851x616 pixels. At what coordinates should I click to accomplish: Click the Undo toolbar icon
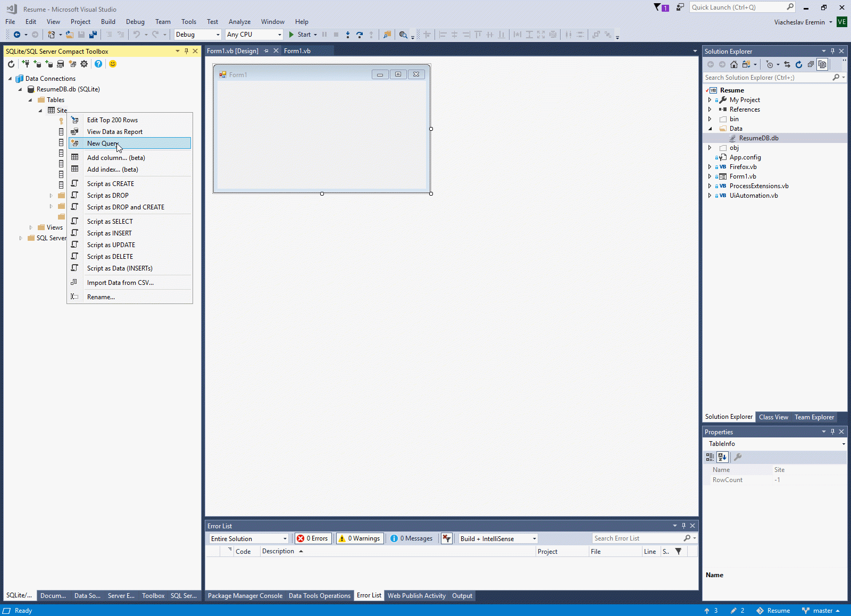pos(137,35)
